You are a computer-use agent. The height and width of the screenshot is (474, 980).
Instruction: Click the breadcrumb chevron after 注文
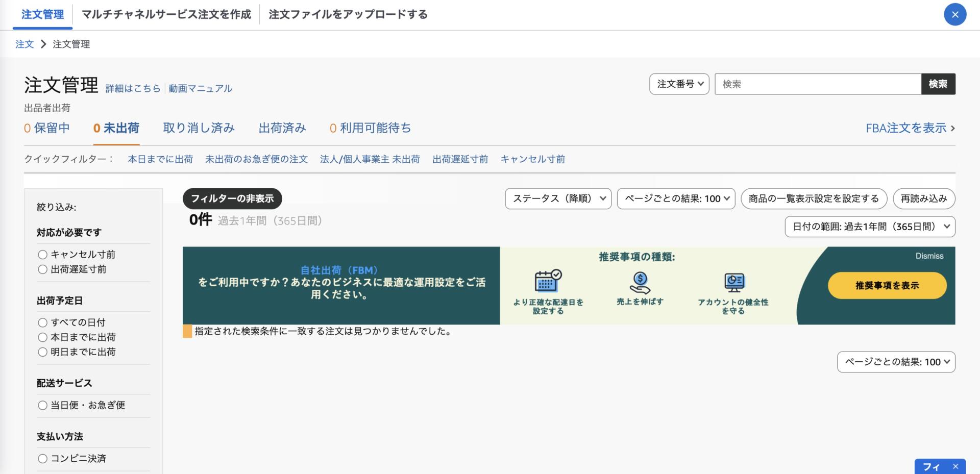43,44
